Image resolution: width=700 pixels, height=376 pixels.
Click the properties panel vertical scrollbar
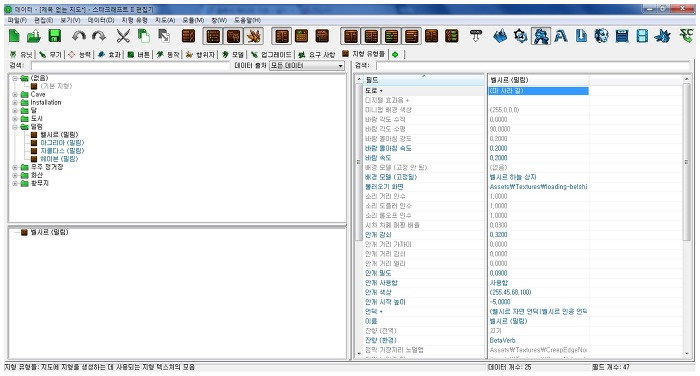pos(687,161)
